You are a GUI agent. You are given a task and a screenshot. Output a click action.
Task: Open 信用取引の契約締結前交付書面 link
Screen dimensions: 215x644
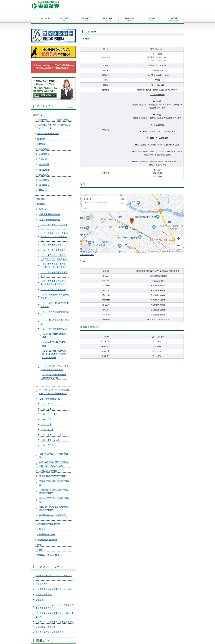pos(53,476)
